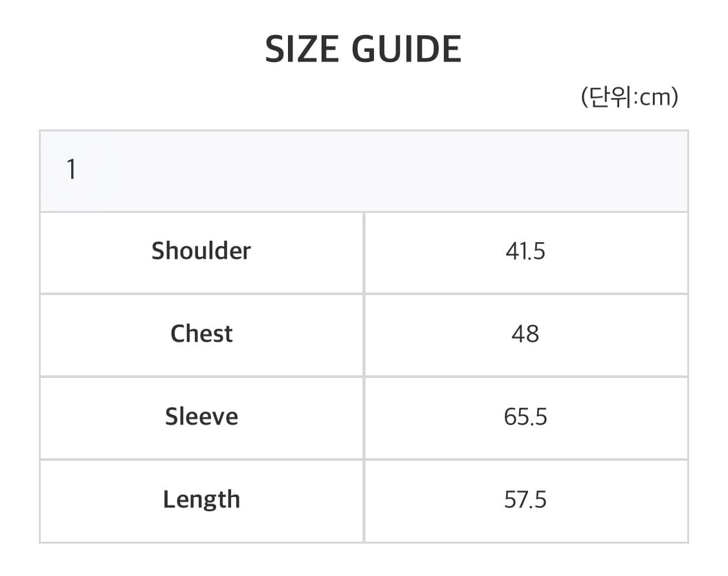Click row border between 65.5 and 57.5
Image resolution: width=728 pixels, height=576 pixels.
click(x=525, y=459)
